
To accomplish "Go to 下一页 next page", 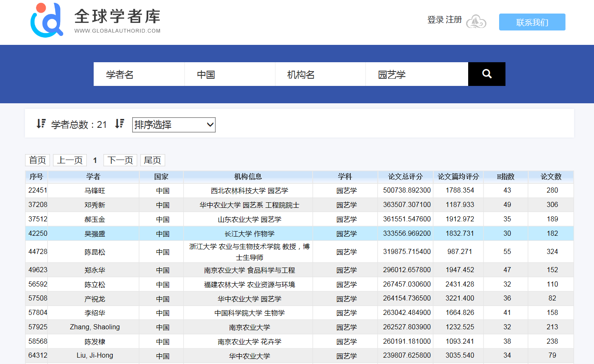I will 120,160.
